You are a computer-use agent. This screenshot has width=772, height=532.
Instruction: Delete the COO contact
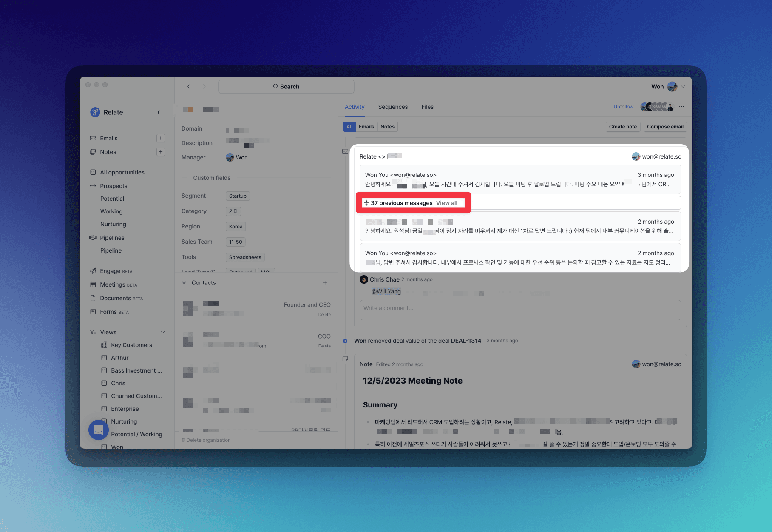(324, 346)
